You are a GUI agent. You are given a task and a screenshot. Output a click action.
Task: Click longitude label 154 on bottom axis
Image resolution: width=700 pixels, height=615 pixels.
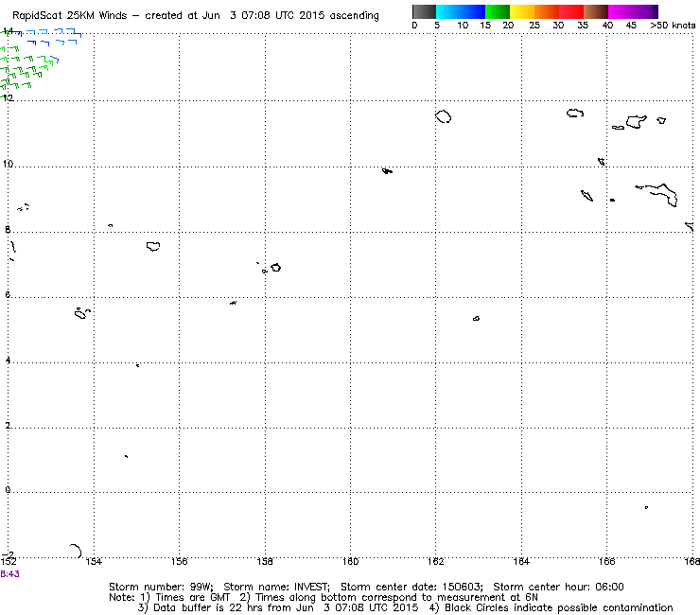pos(94,561)
